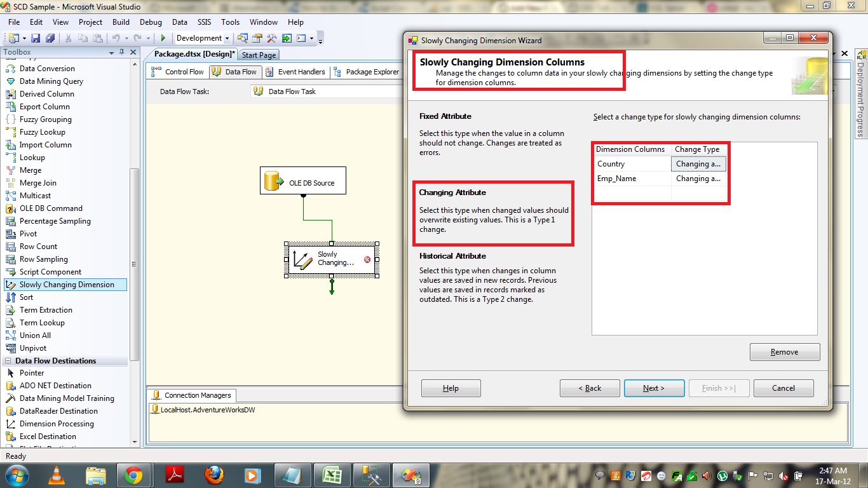Pin the Toolbox panel with the auto-hide pushpin
The image size is (868, 488).
(x=122, y=52)
